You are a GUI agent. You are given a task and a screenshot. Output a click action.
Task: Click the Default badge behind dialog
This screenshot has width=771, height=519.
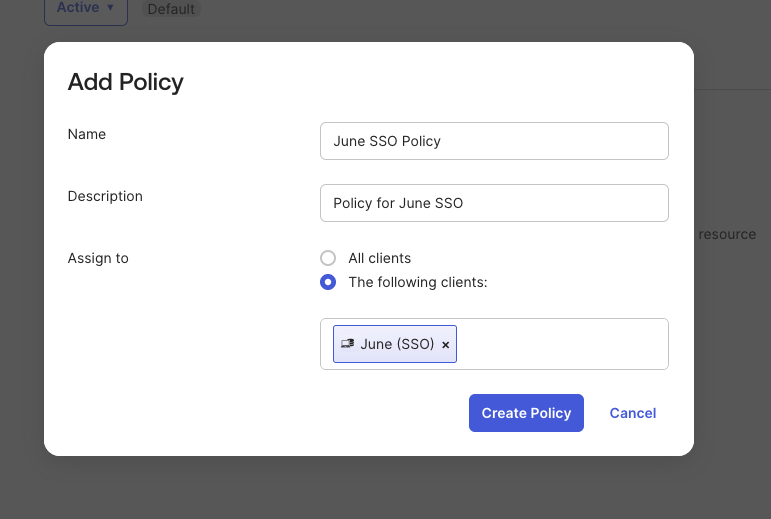click(171, 9)
